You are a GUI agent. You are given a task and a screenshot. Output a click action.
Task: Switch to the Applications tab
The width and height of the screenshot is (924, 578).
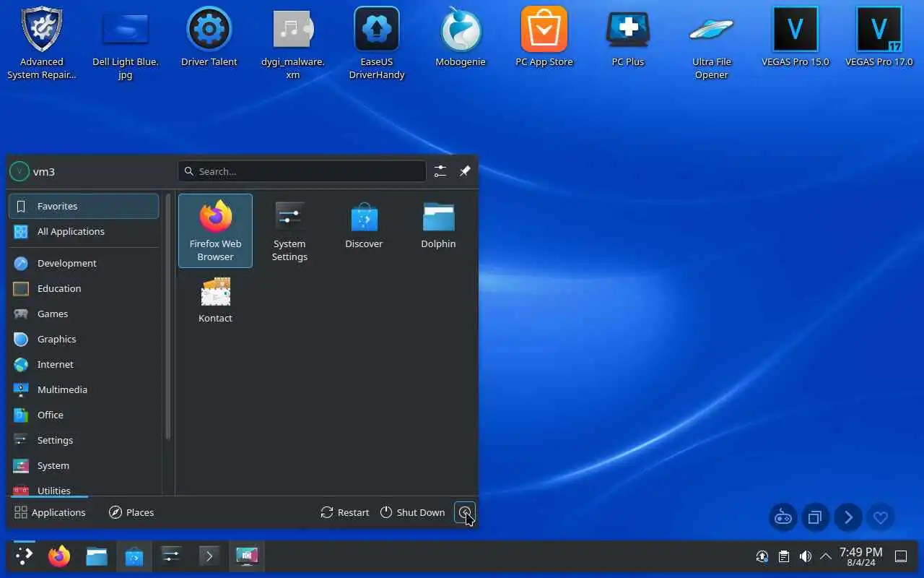click(50, 512)
